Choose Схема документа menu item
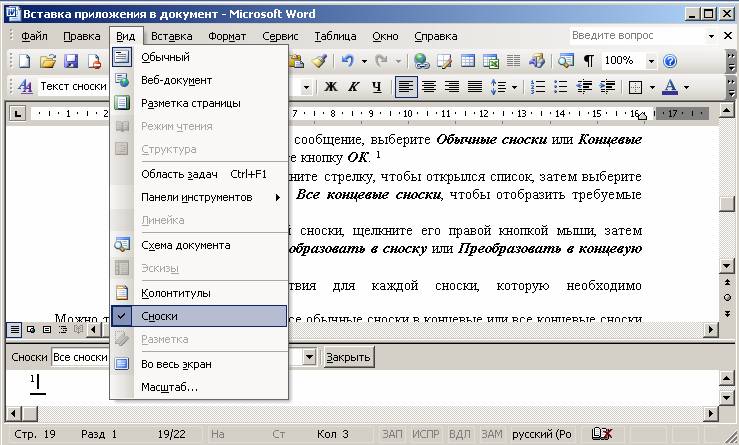 pyautogui.click(x=199, y=246)
